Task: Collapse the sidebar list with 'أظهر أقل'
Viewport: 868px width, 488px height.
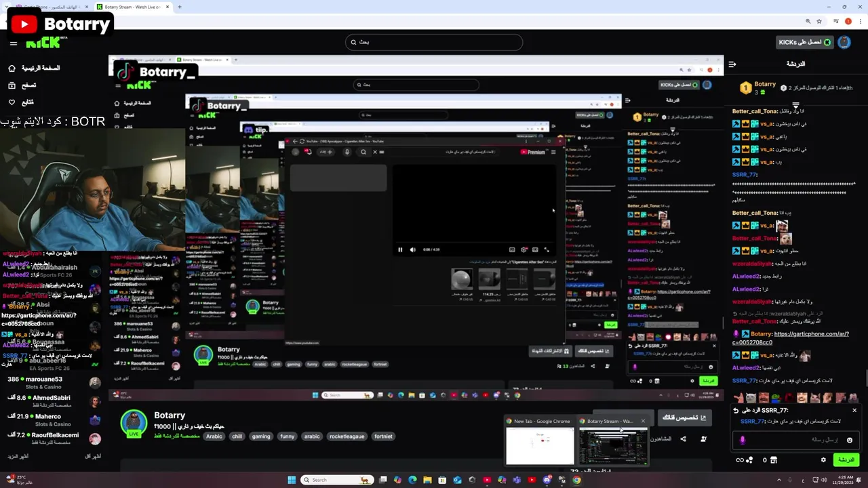Action: (93, 457)
